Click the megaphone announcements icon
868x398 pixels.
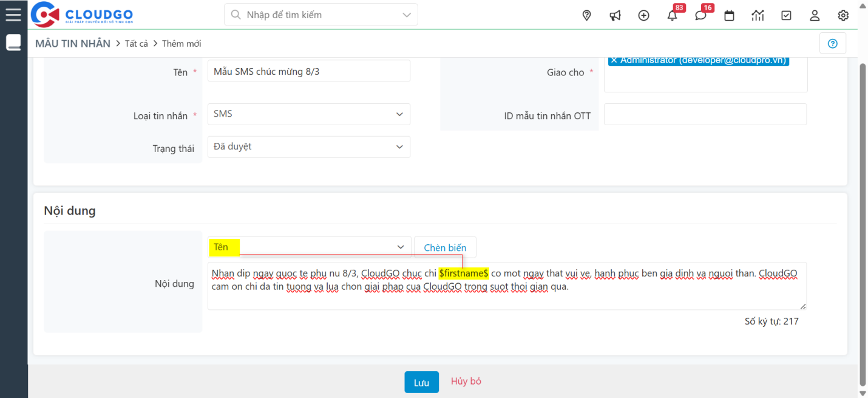pos(615,15)
